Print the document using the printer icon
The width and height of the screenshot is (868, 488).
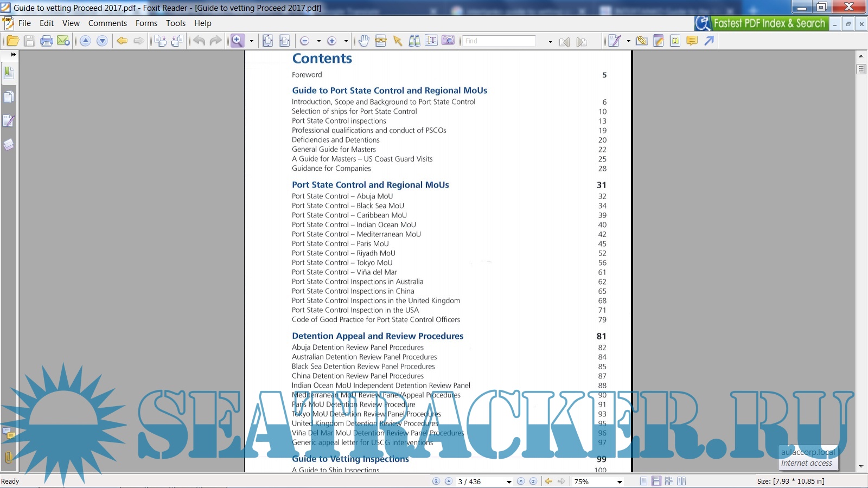[x=46, y=41]
